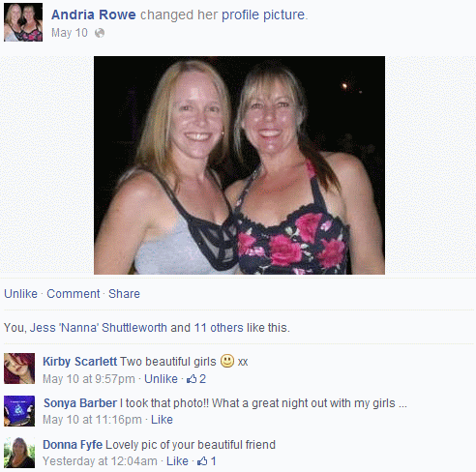Share the profile picture post
The image size is (476, 472).
[x=124, y=294]
